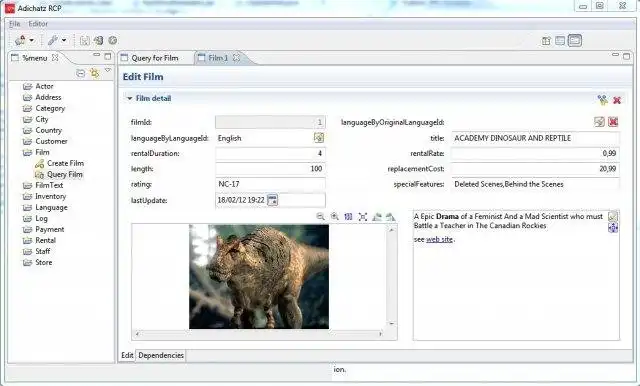Maximize the %menu view panel

(x=107, y=56)
